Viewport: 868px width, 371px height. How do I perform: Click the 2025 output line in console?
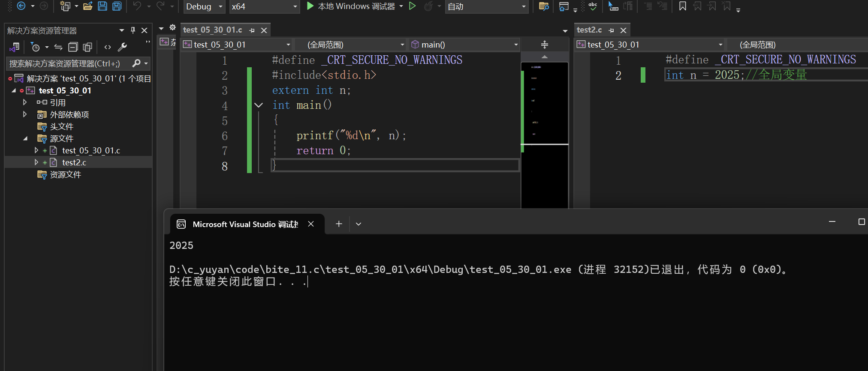pyautogui.click(x=181, y=245)
